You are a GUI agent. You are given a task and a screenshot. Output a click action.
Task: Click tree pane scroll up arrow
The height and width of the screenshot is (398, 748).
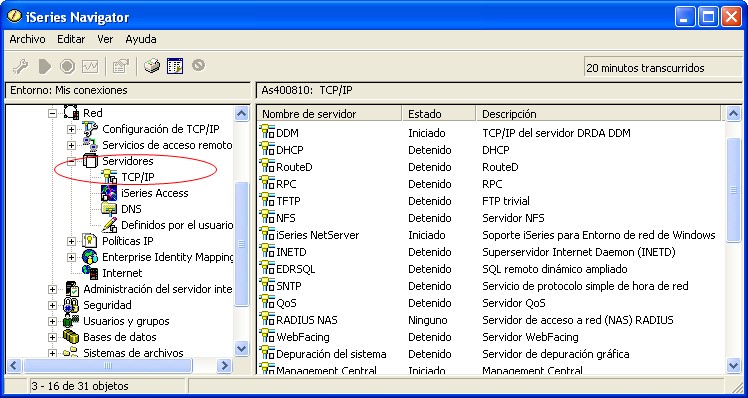point(242,113)
